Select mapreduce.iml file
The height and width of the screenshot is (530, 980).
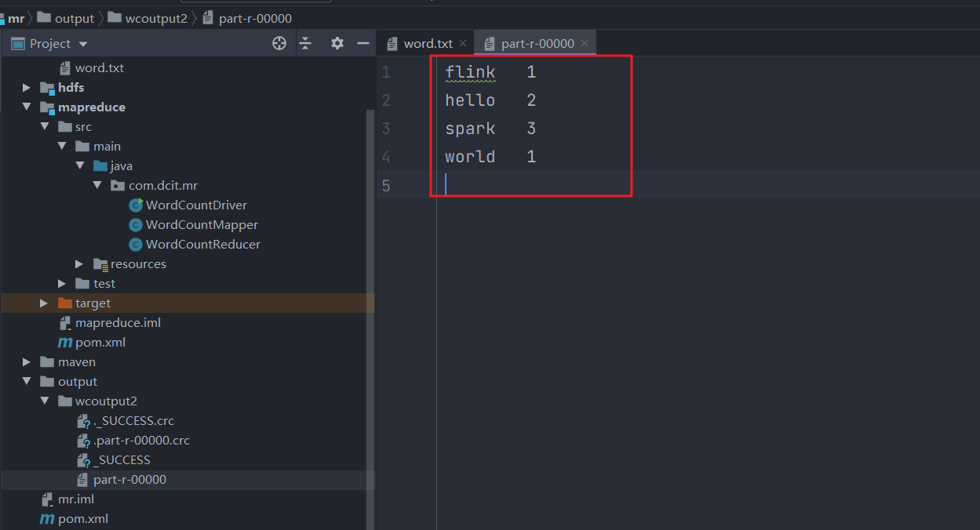pyautogui.click(x=118, y=323)
